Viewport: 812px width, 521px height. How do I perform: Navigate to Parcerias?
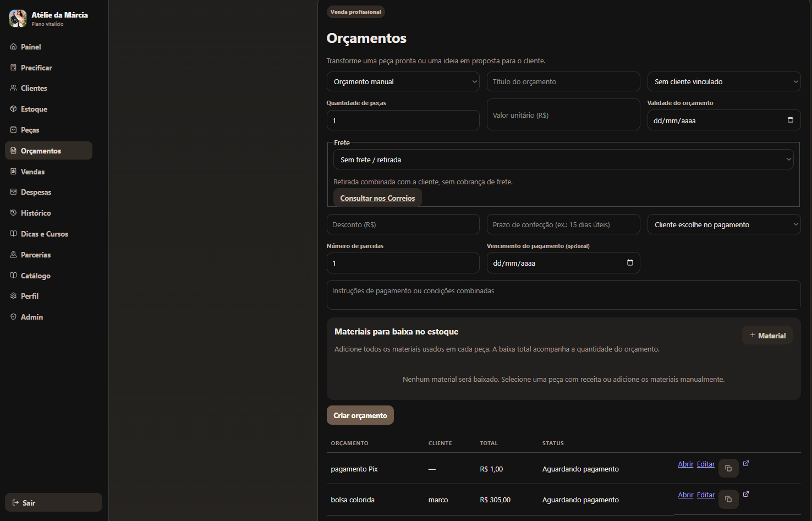pyautogui.click(x=48, y=255)
